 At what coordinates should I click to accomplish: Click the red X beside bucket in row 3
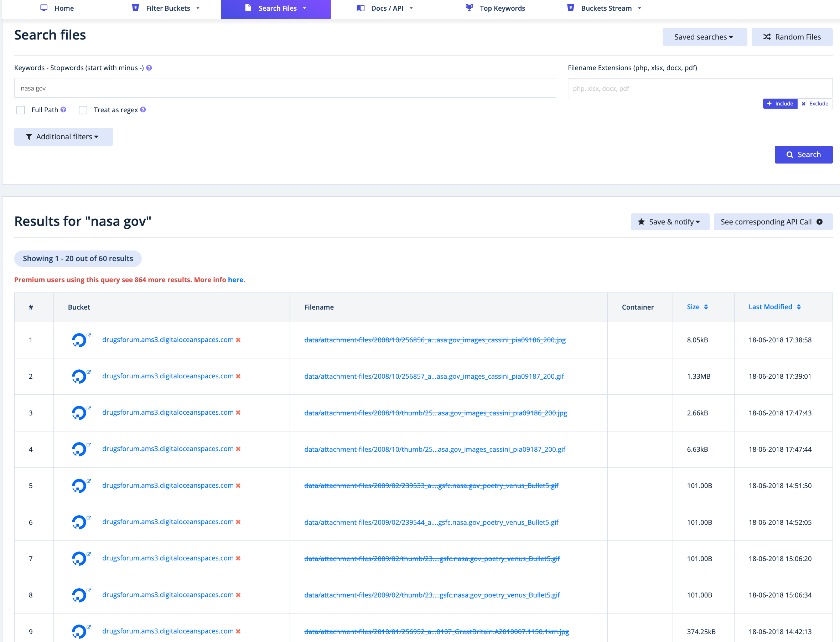(238, 413)
